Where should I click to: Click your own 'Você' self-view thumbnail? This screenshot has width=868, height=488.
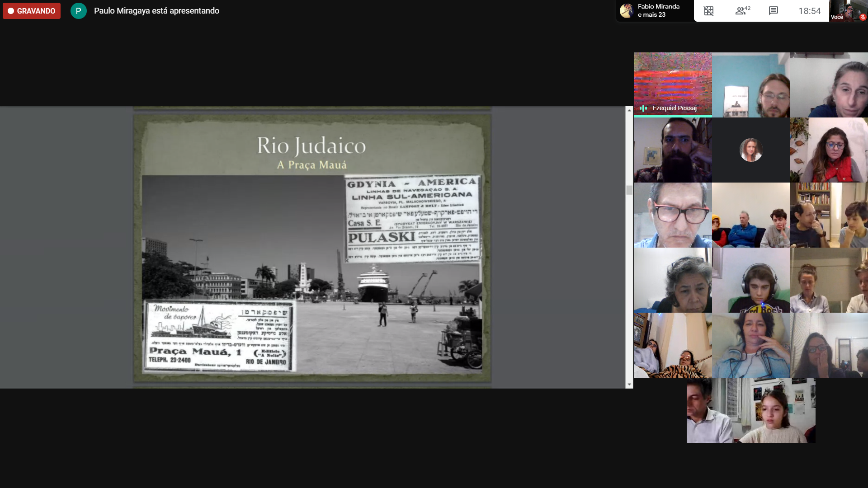[849, 11]
